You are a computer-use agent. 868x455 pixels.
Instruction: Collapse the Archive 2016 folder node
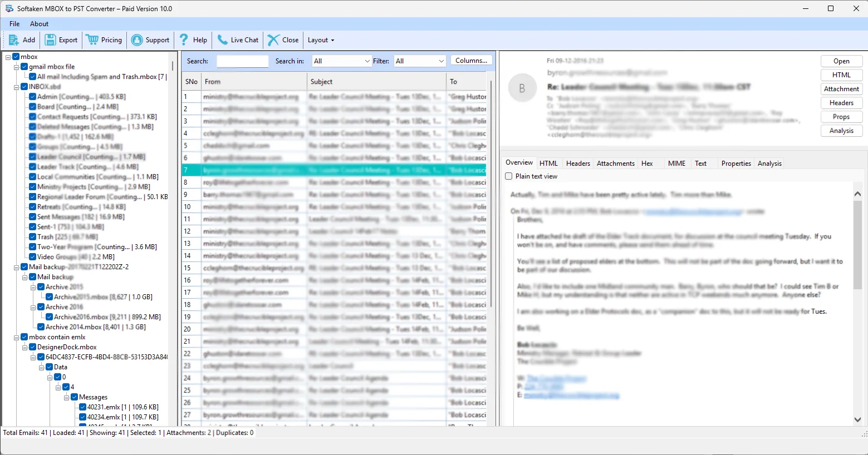33,307
